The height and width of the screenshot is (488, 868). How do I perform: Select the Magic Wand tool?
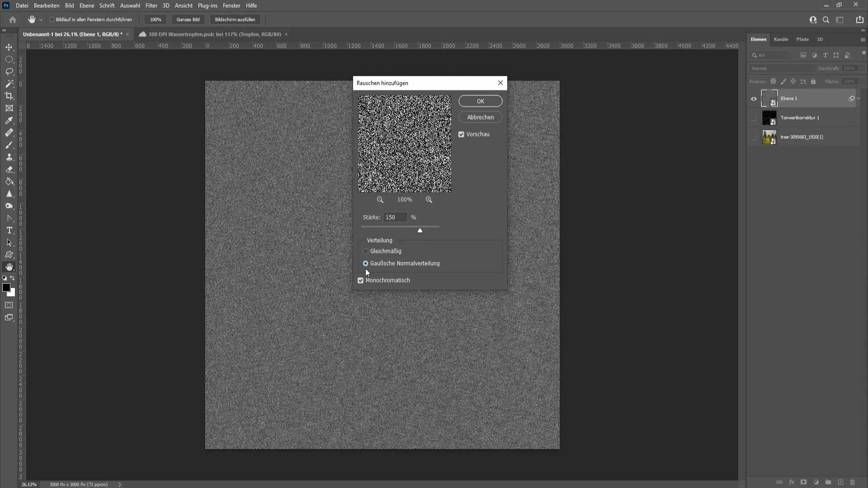coord(9,84)
